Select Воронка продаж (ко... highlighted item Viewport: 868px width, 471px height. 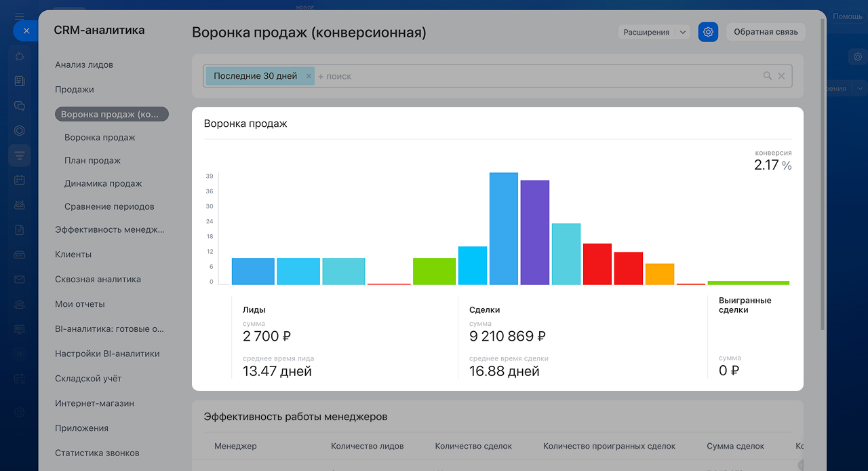point(112,115)
